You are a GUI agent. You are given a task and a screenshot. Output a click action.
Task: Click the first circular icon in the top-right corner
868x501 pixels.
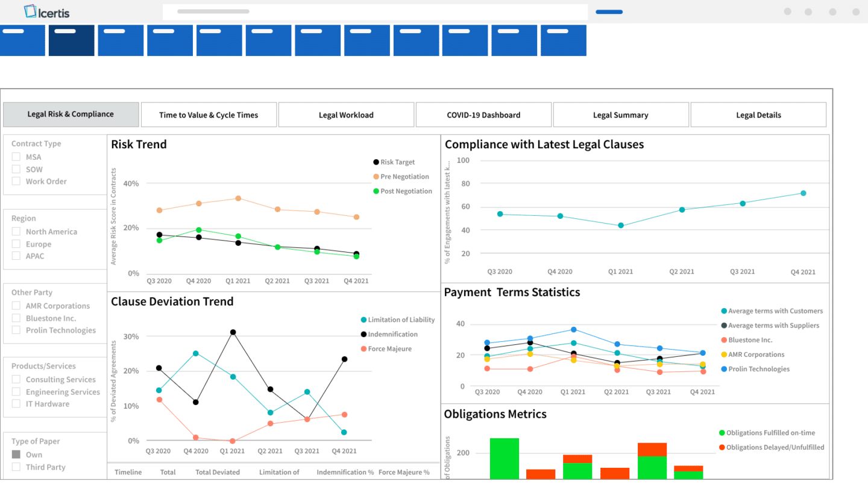[787, 11]
